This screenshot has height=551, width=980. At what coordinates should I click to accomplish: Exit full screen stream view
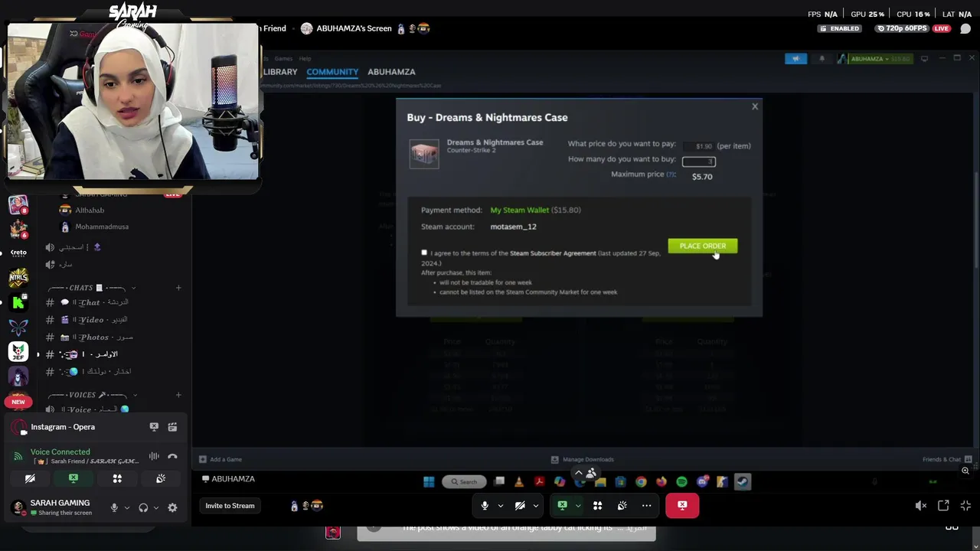(x=965, y=506)
